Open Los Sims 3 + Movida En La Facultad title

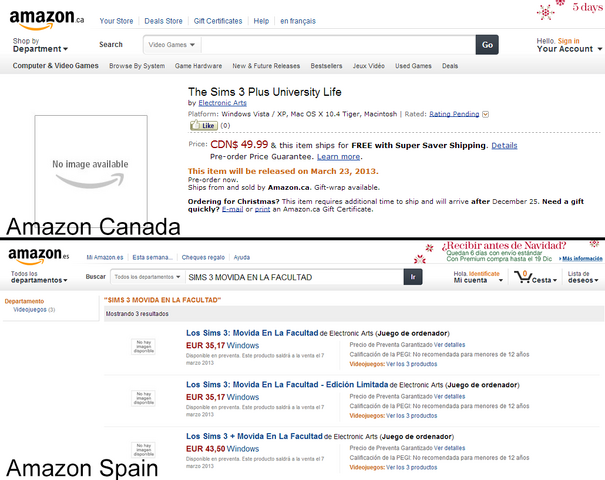254,436
